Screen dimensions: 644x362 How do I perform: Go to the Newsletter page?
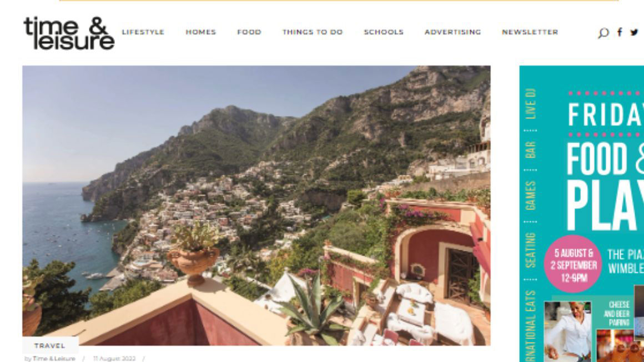click(530, 32)
